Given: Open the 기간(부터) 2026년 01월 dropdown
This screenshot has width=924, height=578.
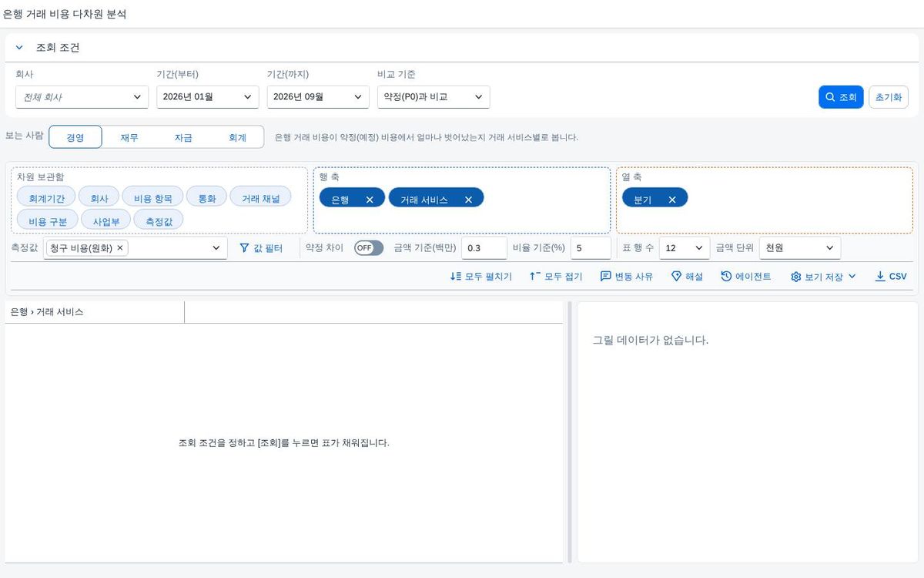Looking at the screenshot, I should point(207,97).
